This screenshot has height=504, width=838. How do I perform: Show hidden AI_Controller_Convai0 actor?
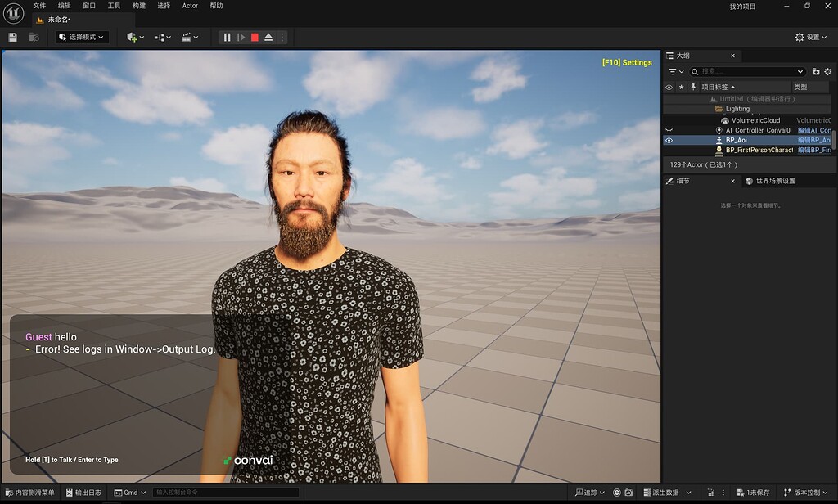tap(669, 130)
